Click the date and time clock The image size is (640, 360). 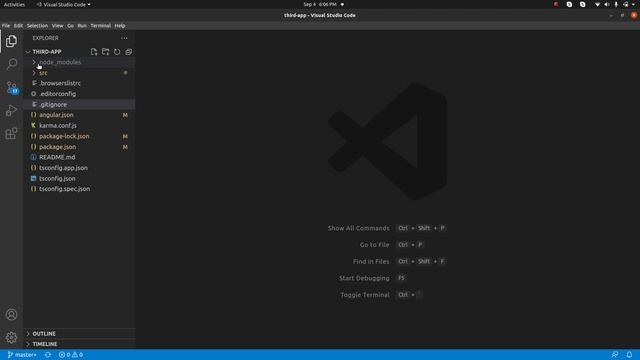(320, 4)
